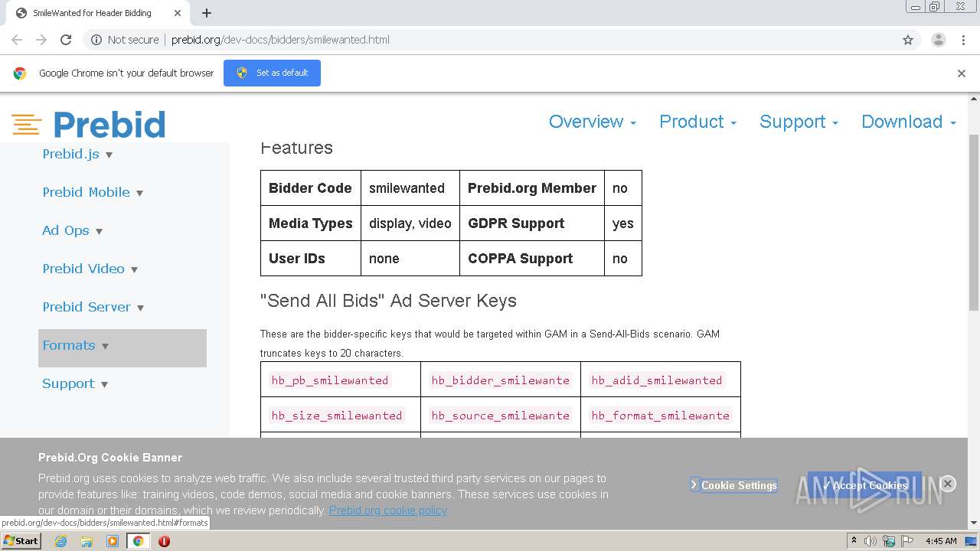Go back with the browser back arrow
980x551 pixels.
click(17, 40)
